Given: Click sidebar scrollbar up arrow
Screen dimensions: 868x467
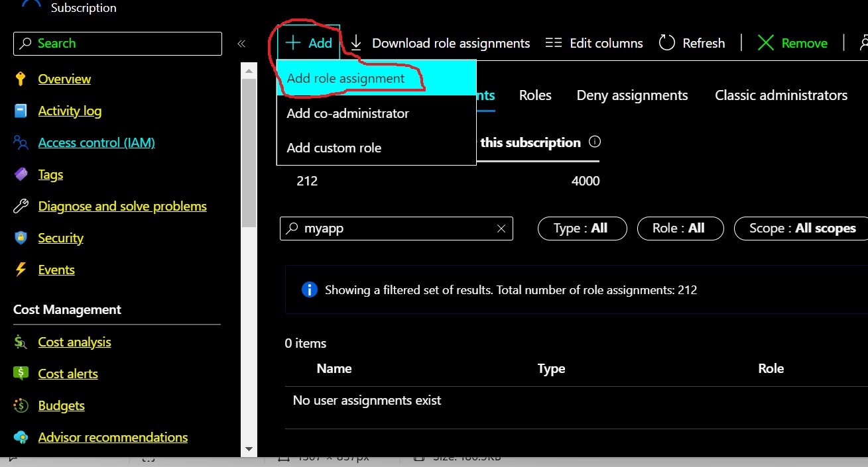Looking at the screenshot, I should pos(249,70).
